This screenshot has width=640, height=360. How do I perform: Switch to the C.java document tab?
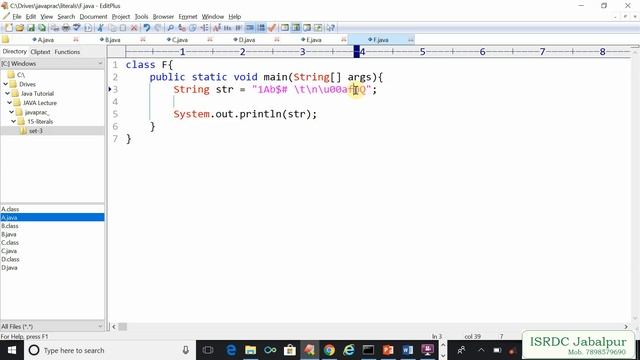[180, 40]
